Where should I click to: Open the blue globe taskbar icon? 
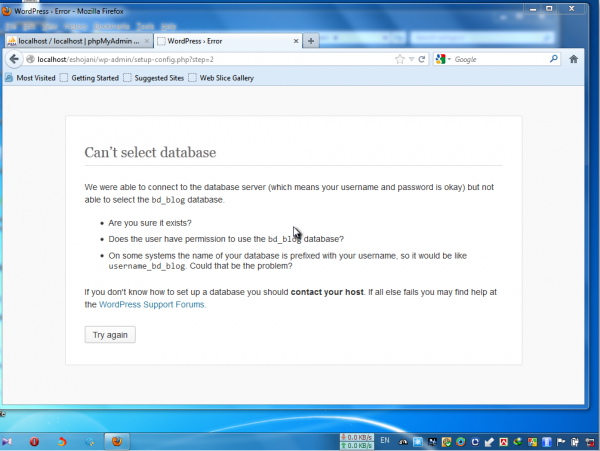coord(90,442)
